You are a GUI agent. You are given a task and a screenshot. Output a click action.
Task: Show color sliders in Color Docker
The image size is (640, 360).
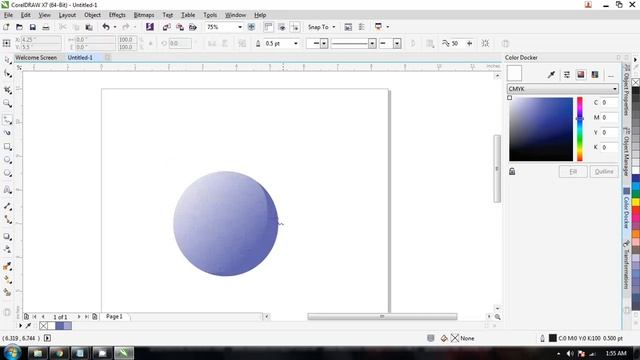click(567, 74)
